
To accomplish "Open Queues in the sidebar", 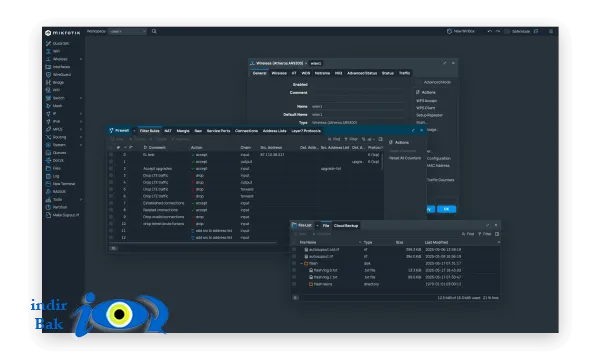I will tap(56, 153).
